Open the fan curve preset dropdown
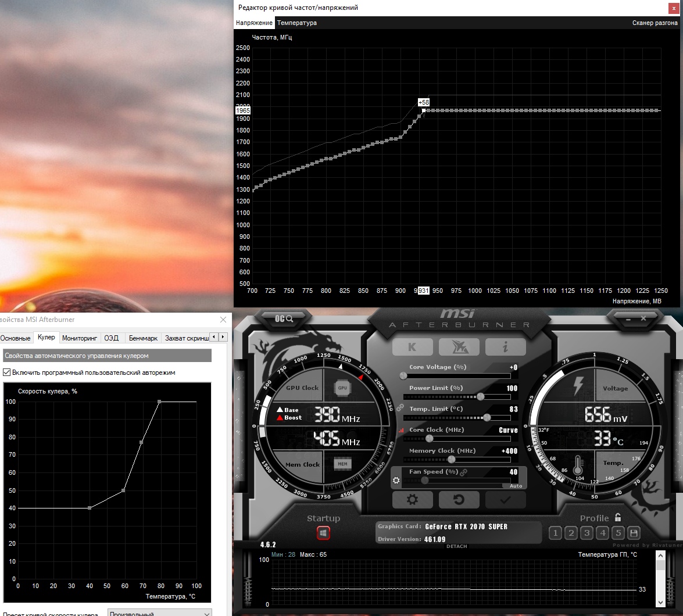The width and height of the screenshot is (683, 616). [x=159, y=613]
